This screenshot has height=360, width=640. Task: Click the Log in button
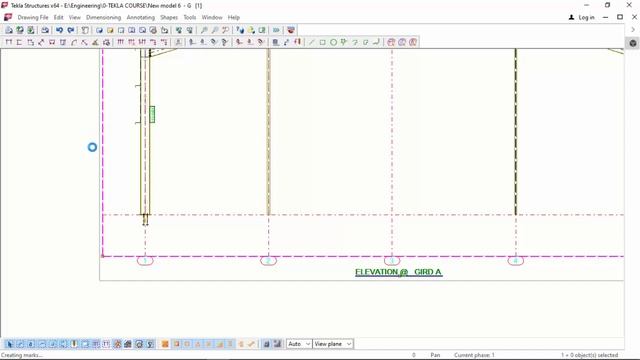pyautogui.click(x=582, y=18)
